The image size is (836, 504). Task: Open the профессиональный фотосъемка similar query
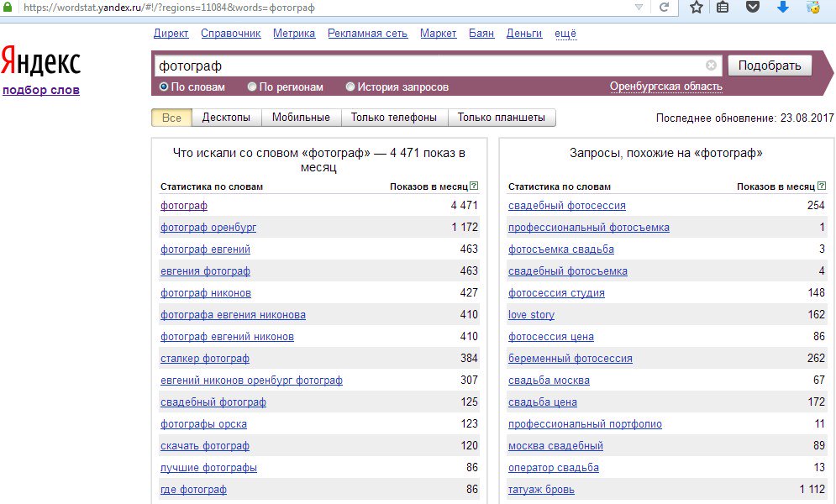click(589, 228)
